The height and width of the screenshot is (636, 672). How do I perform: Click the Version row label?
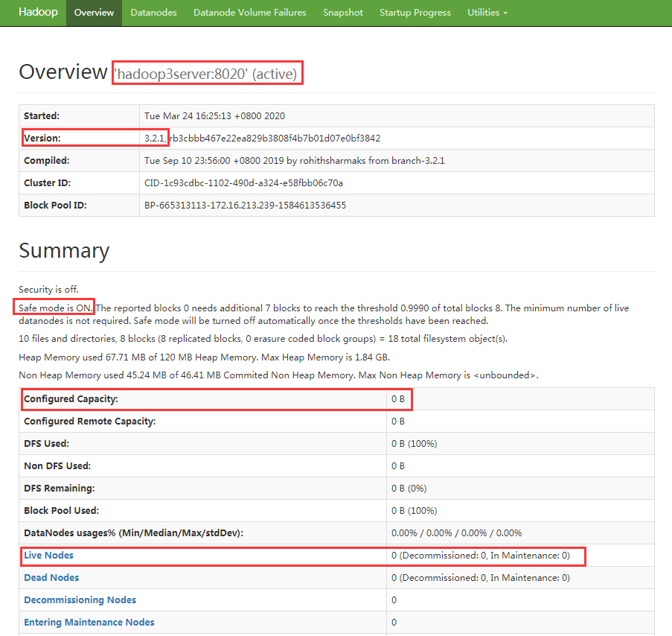(x=42, y=139)
